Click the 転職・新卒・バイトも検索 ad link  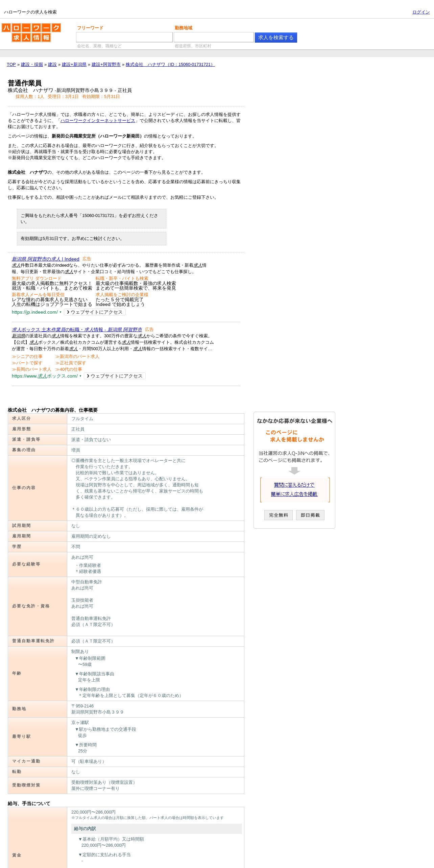point(122,279)
